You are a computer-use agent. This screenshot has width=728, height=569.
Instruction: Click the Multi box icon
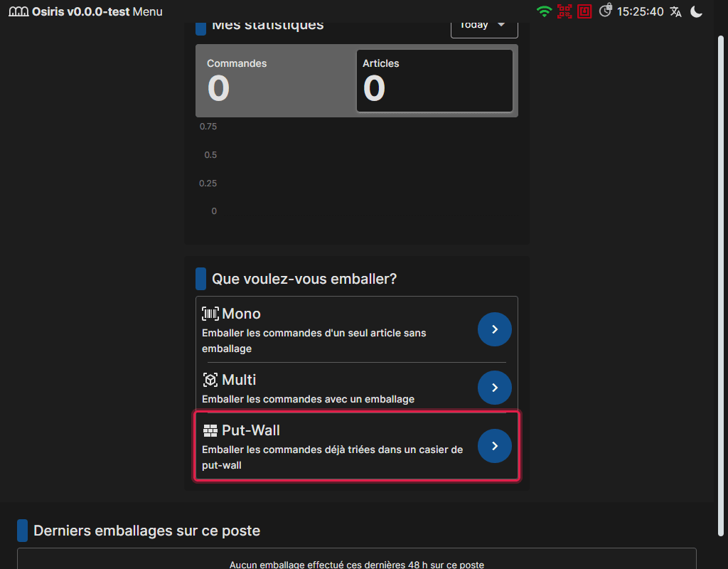pos(210,380)
